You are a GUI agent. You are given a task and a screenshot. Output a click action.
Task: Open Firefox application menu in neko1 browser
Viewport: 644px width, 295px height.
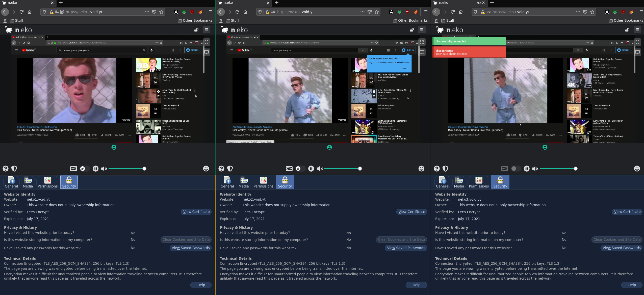(x=210, y=12)
